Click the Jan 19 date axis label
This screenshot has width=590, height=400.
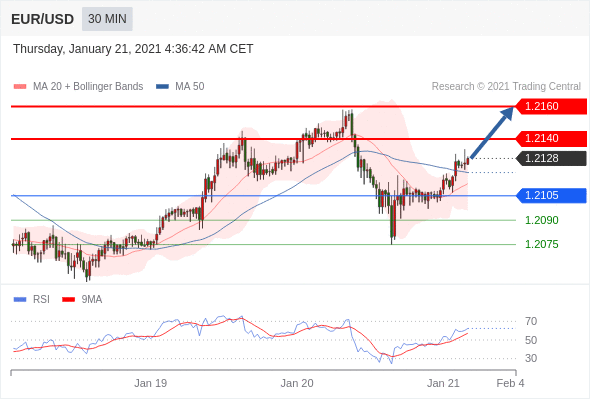(151, 383)
